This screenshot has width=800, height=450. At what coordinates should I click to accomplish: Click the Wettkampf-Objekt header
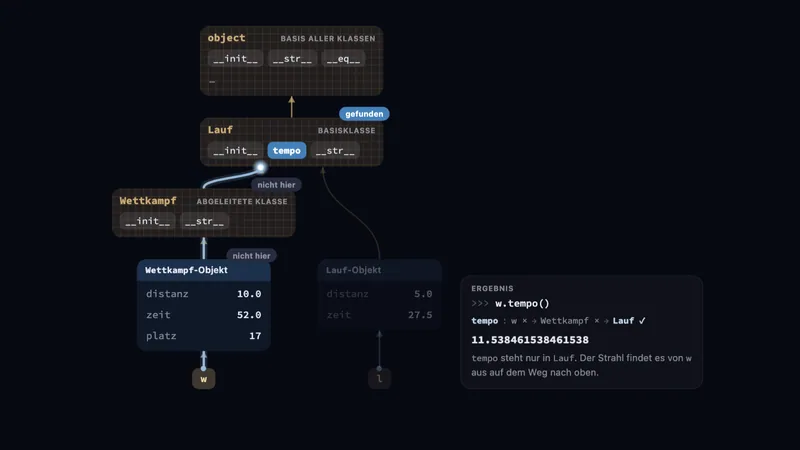pos(204,270)
